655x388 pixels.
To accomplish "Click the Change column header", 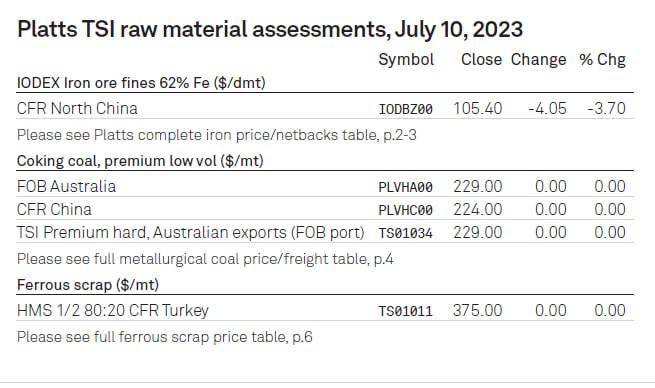I will click(538, 60).
